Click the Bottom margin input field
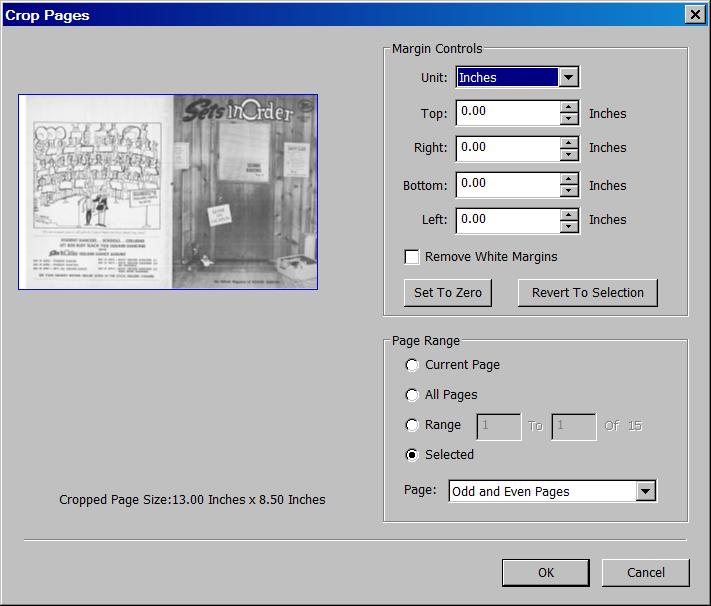Viewport: 711px width, 606px height. click(508, 184)
